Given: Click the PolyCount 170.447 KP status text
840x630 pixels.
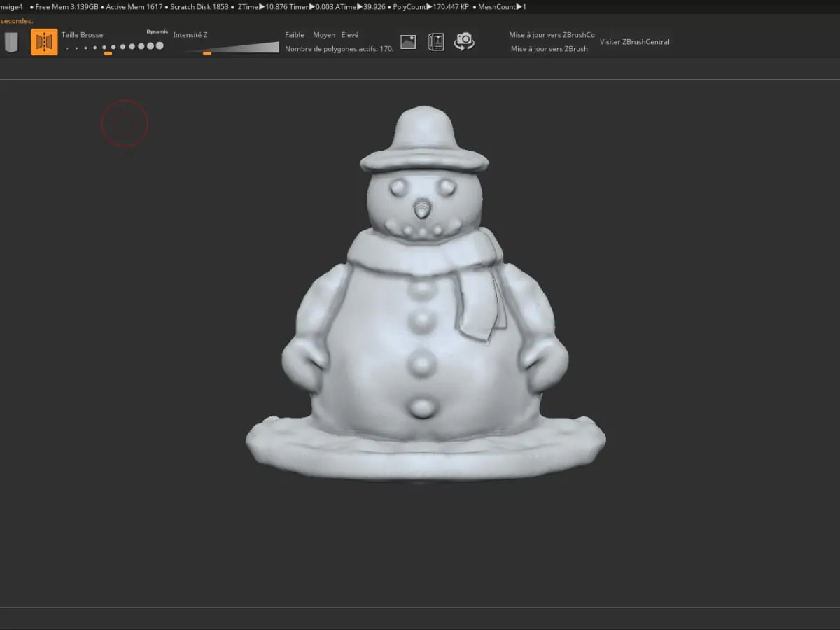Looking at the screenshot, I should [x=430, y=6].
